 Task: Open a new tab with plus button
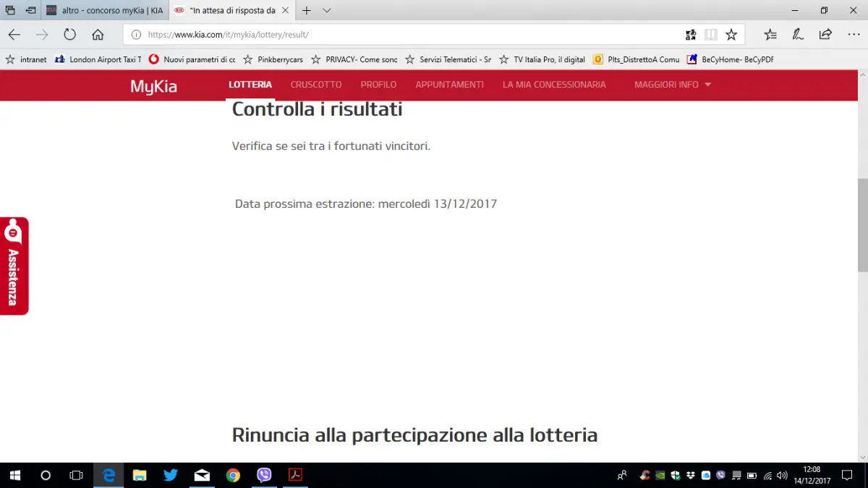pyautogui.click(x=307, y=11)
